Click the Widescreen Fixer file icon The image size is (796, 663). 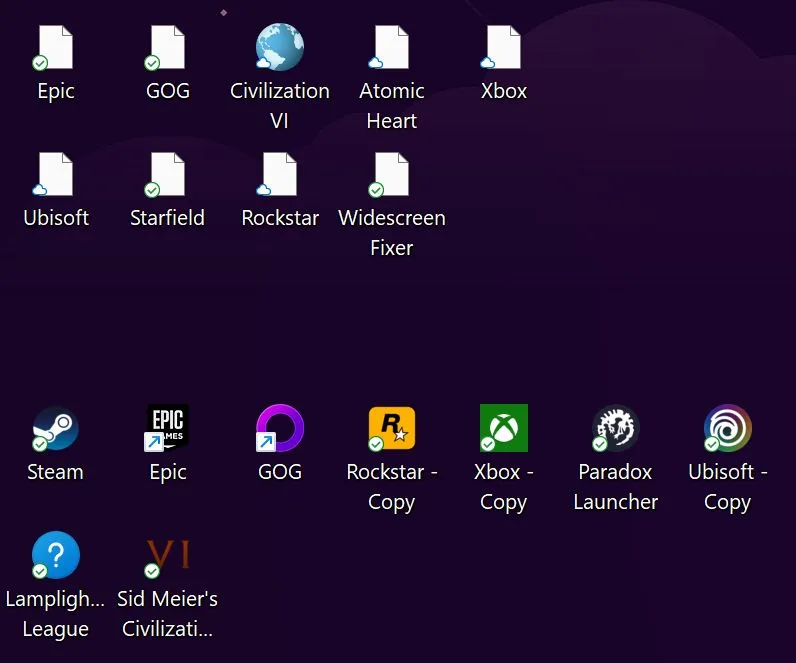(x=391, y=174)
